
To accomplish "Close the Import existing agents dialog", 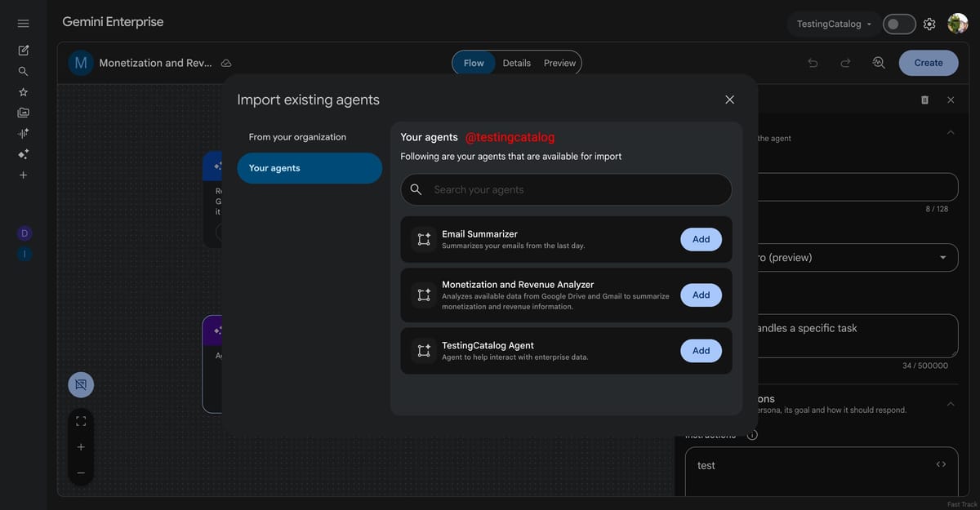I will (729, 100).
